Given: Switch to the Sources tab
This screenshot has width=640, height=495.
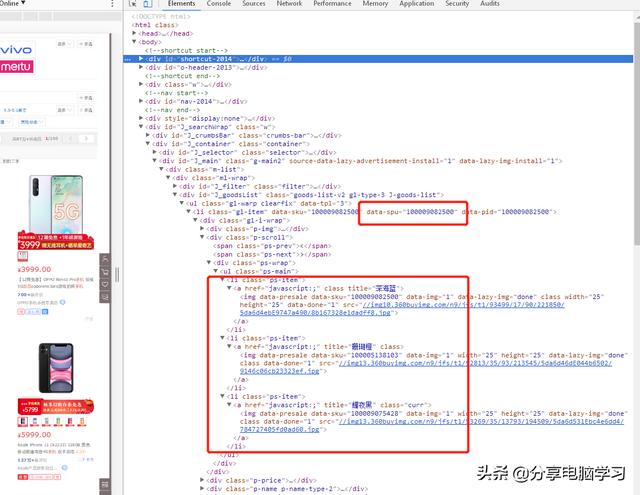Looking at the screenshot, I should [254, 4].
